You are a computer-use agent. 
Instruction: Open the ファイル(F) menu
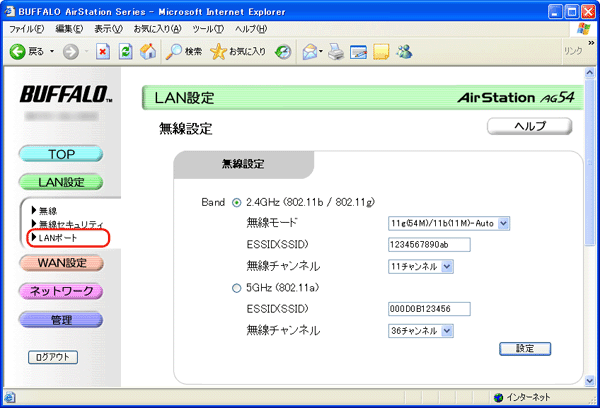coord(26,29)
